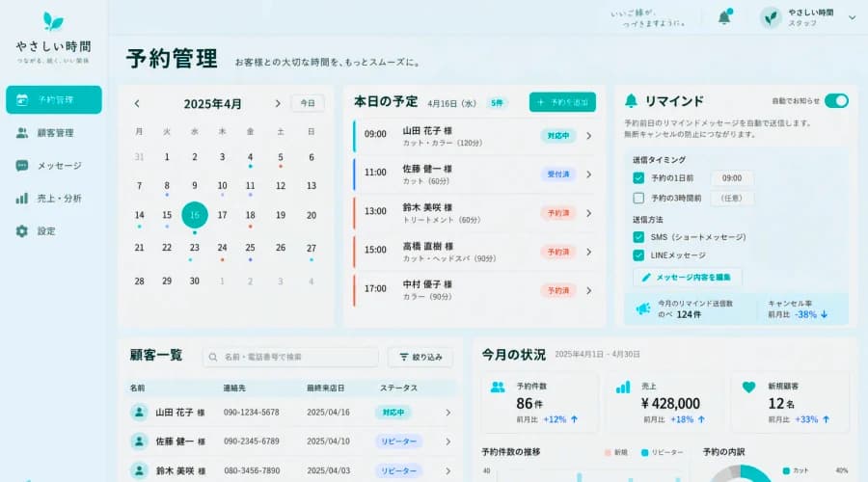Click the customer search field
Image resolution: width=868 pixels, height=482 pixels.
[x=290, y=357]
